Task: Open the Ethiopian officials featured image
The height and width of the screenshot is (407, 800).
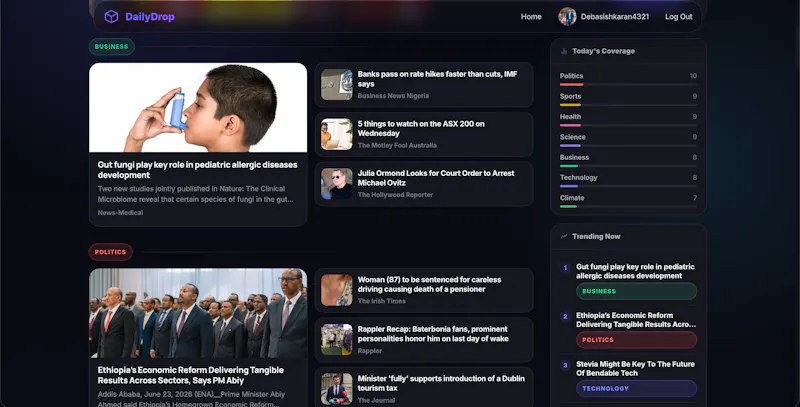Action: pos(198,313)
